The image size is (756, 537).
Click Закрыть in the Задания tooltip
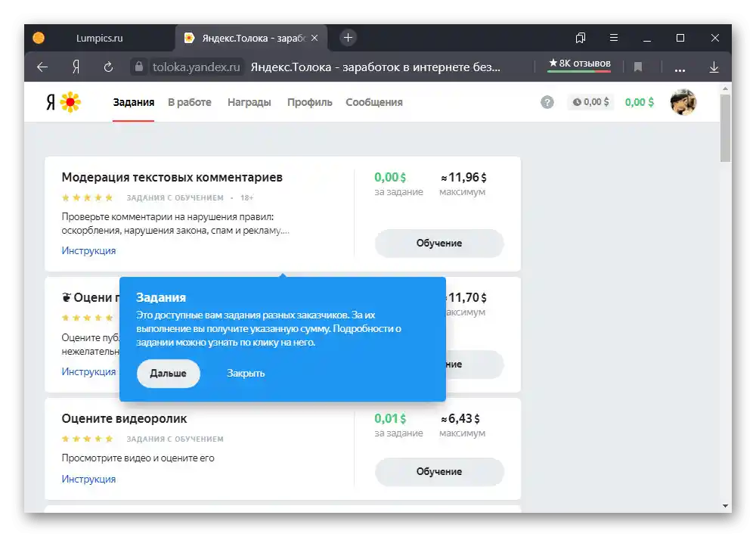point(246,374)
